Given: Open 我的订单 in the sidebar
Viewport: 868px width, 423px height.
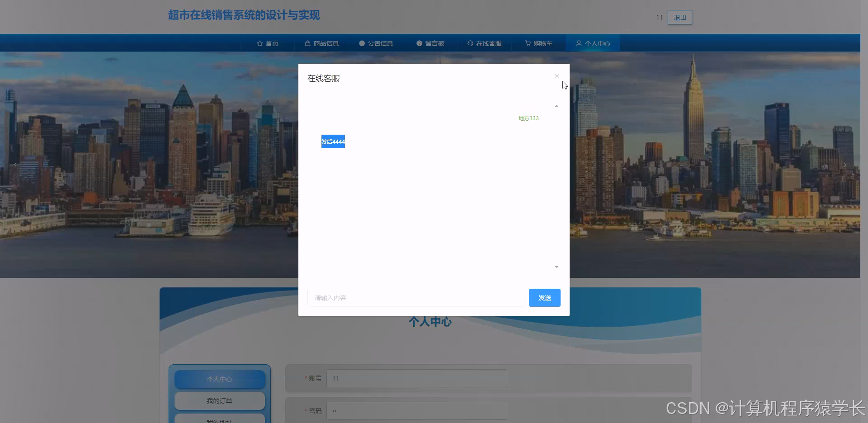Looking at the screenshot, I should [x=219, y=400].
